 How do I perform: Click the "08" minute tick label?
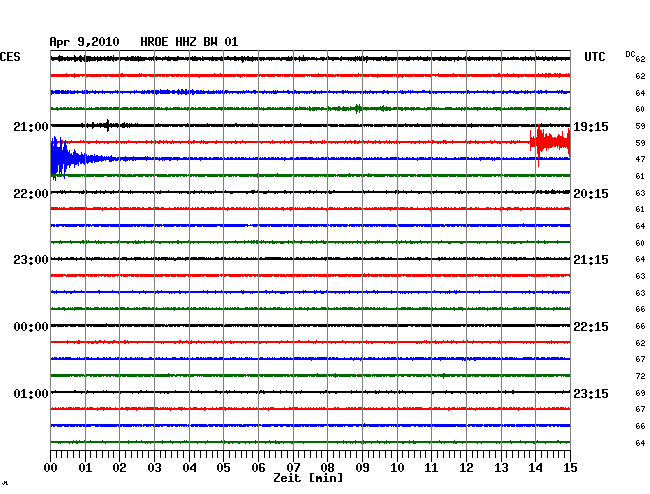point(327,467)
